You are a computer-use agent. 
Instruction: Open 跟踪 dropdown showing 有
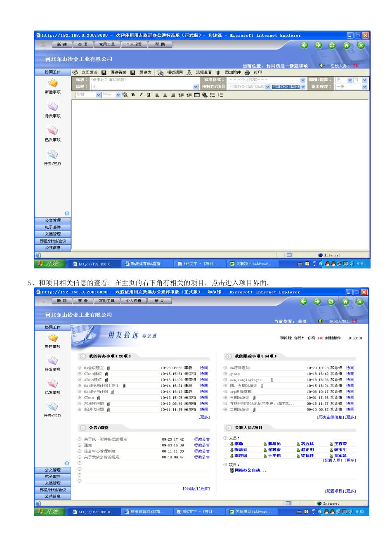pyautogui.click(x=360, y=80)
